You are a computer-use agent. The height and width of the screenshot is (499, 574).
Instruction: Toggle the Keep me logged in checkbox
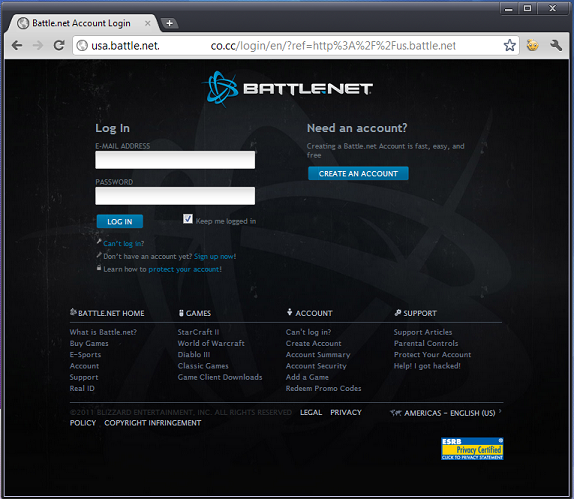point(188,219)
